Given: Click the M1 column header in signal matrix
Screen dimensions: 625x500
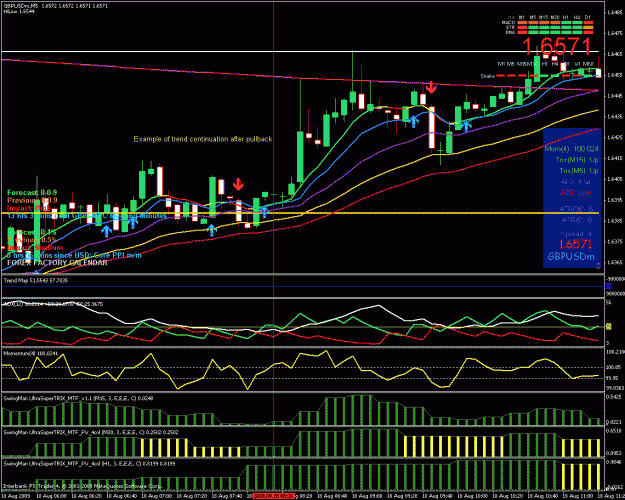Looking at the screenshot, I should 522,18.
